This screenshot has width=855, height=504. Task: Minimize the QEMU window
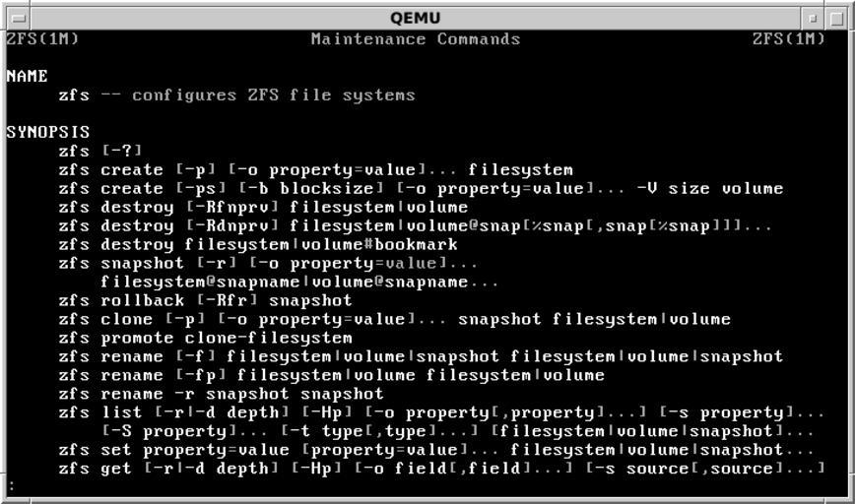813,18
